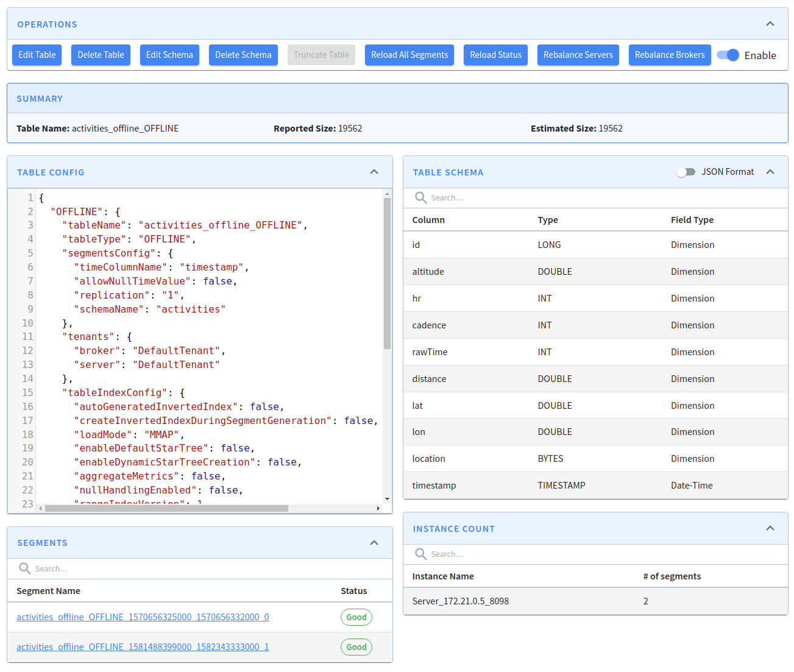Click the Good status badge on the first segment

point(356,617)
